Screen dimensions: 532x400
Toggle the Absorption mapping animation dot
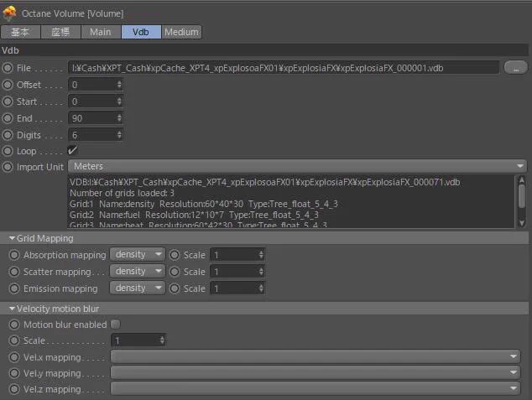pyautogui.click(x=14, y=255)
